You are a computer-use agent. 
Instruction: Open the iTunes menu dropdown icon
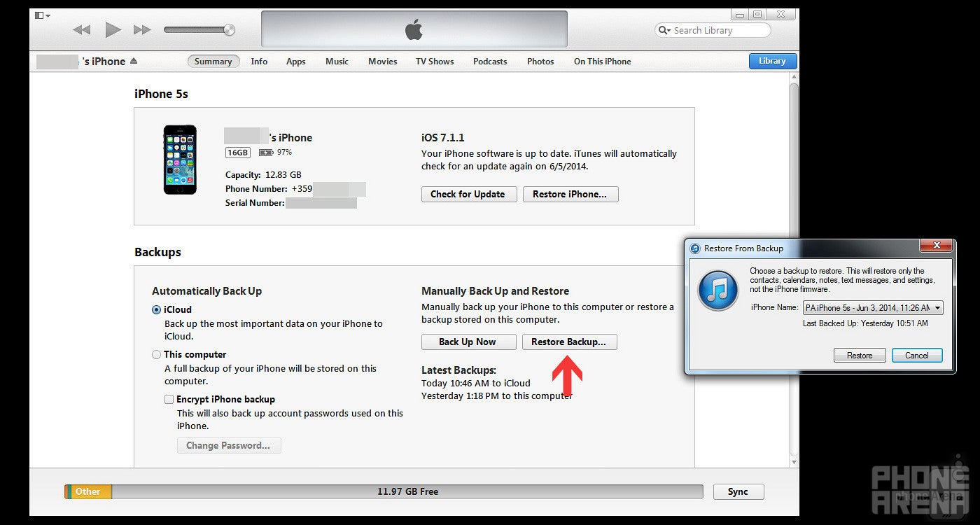pyautogui.click(x=42, y=15)
